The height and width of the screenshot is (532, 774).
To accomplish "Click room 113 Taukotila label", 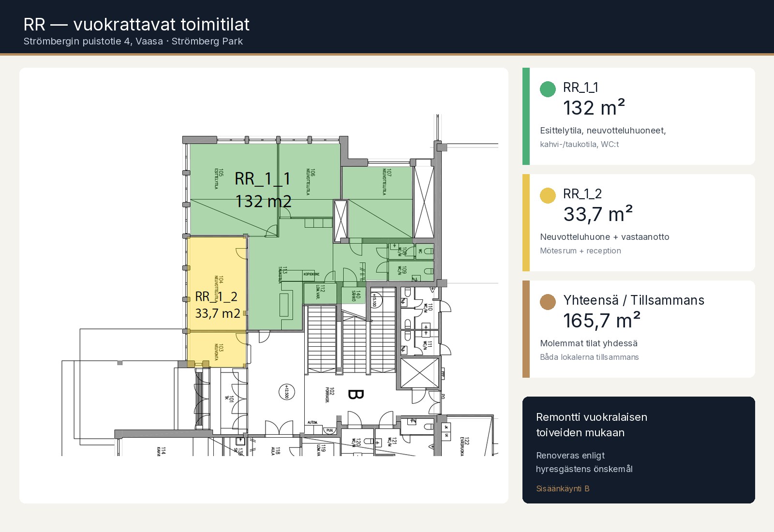I will coord(282,274).
